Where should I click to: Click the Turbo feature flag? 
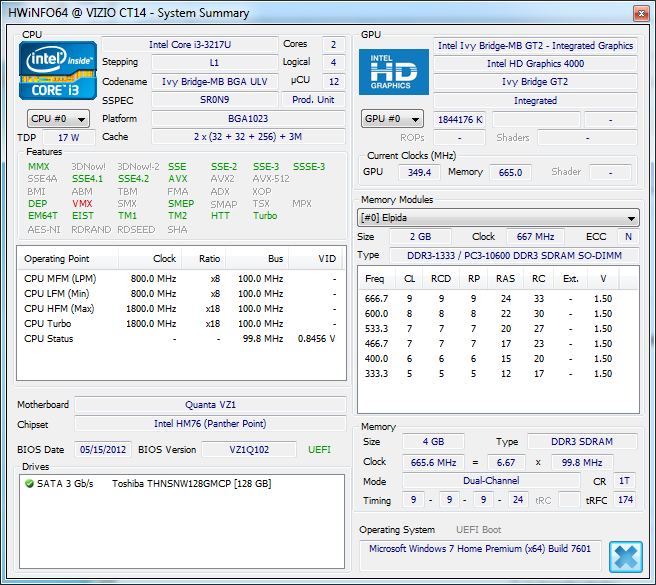pos(265,216)
